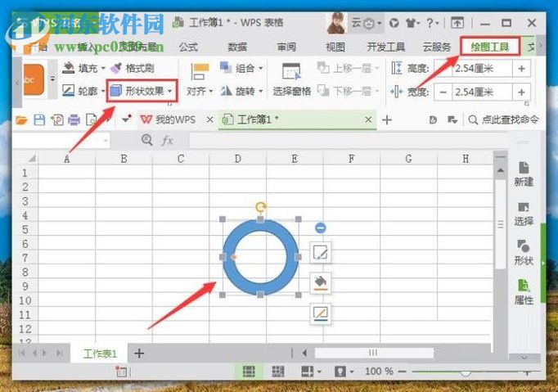Viewport: 558px width, 392px height.
Task: Click the floating fill bucket icon
Action: [321, 283]
